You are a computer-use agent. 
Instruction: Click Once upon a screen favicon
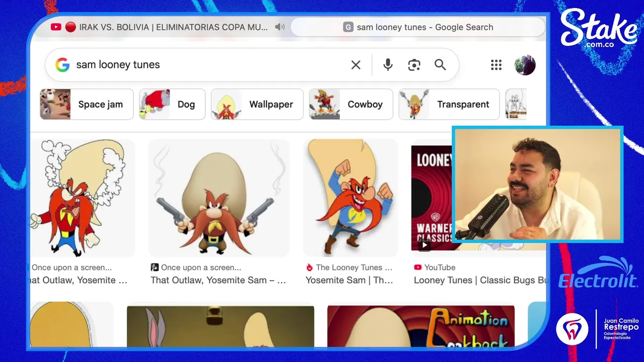pyautogui.click(x=154, y=267)
